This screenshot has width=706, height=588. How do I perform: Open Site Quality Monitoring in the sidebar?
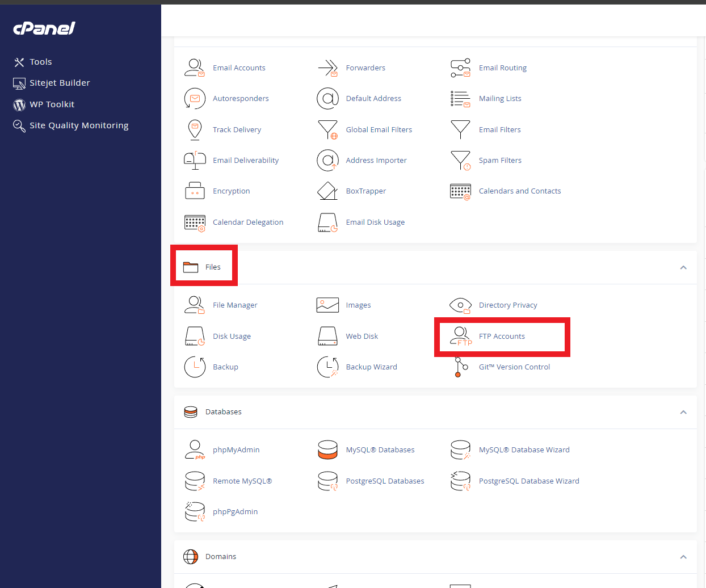pos(71,125)
